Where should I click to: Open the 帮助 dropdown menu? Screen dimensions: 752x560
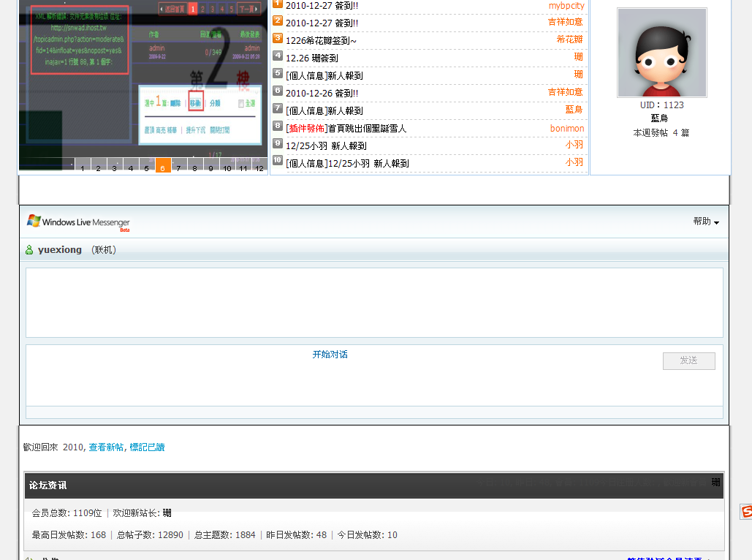coord(705,222)
